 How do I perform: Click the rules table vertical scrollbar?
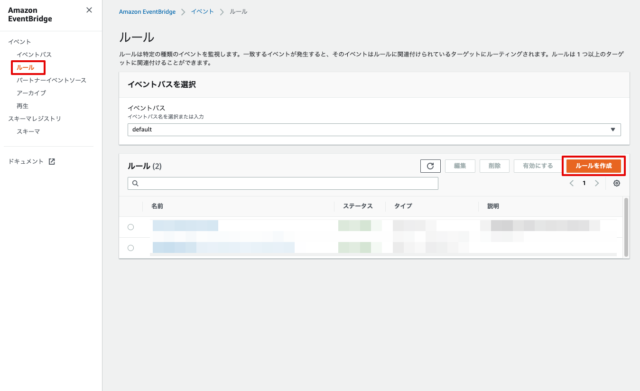coord(626,227)
